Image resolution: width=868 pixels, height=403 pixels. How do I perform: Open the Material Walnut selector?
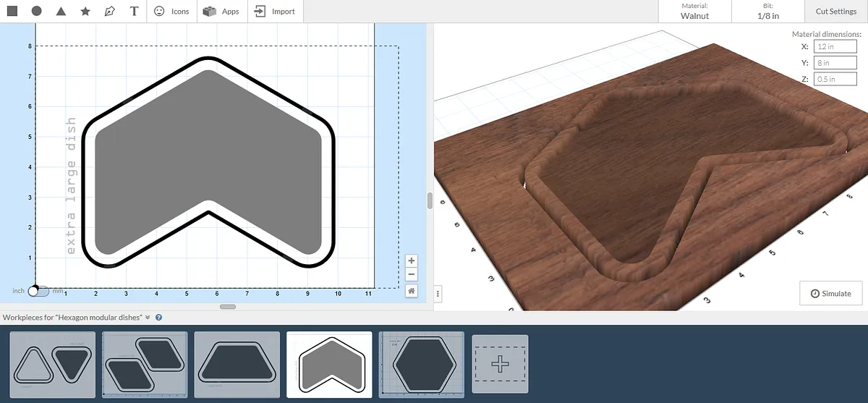point(694,11)
